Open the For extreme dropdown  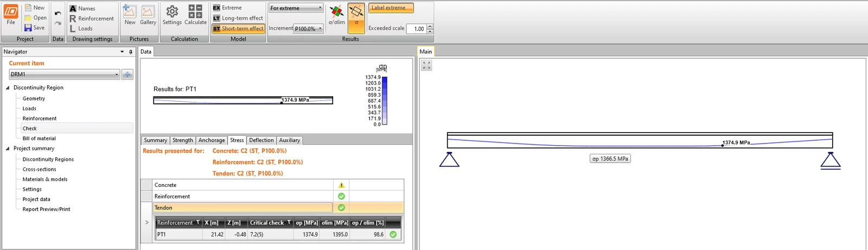(296, 8)
